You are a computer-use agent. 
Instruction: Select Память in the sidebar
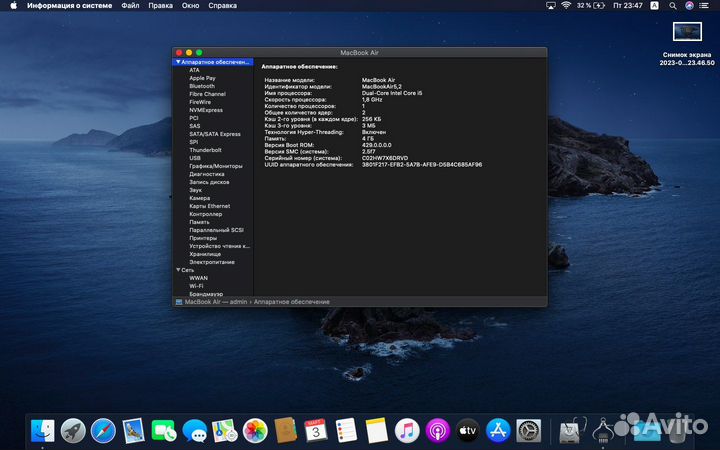coord(199,222)
